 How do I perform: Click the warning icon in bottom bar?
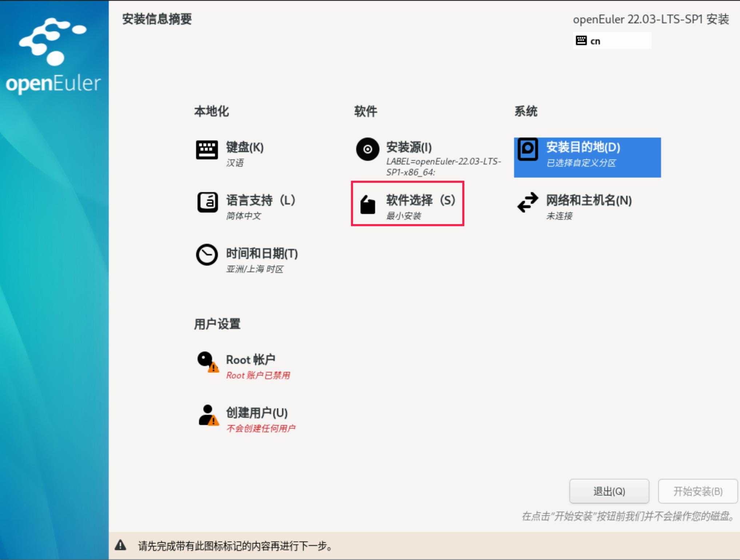tap(121, 546)
